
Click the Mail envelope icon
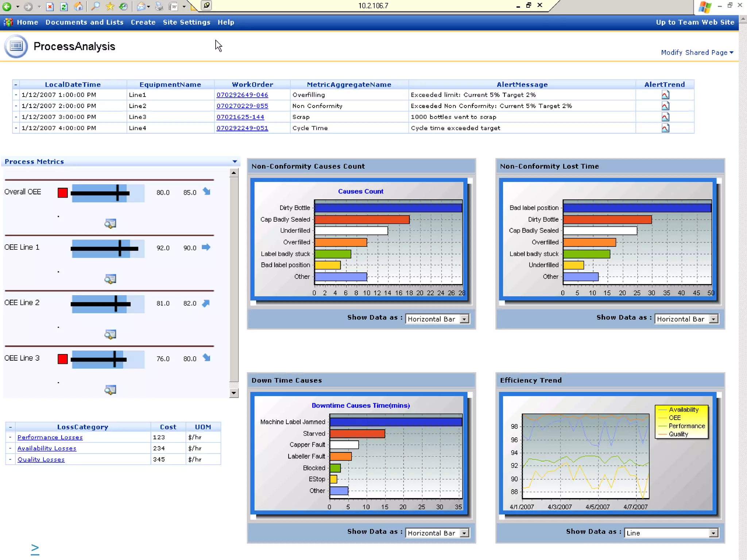(x=141, y=6)
